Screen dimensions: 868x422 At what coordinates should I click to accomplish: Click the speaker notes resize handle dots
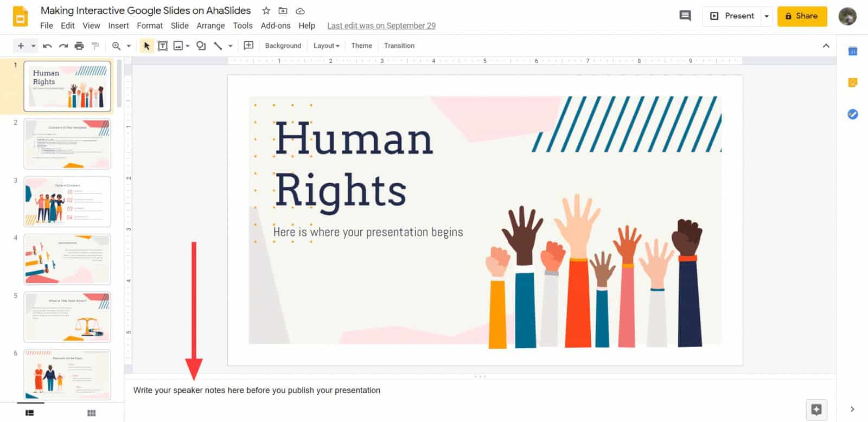[480, 376]
